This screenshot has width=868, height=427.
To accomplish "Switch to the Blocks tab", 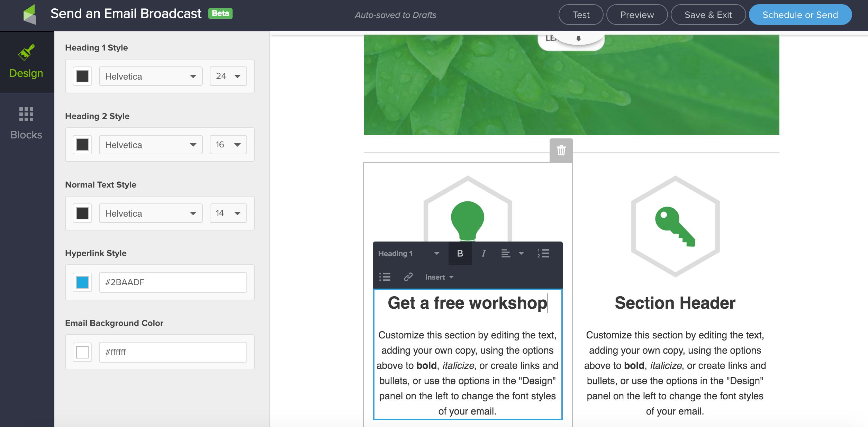I will click(26, 124).
